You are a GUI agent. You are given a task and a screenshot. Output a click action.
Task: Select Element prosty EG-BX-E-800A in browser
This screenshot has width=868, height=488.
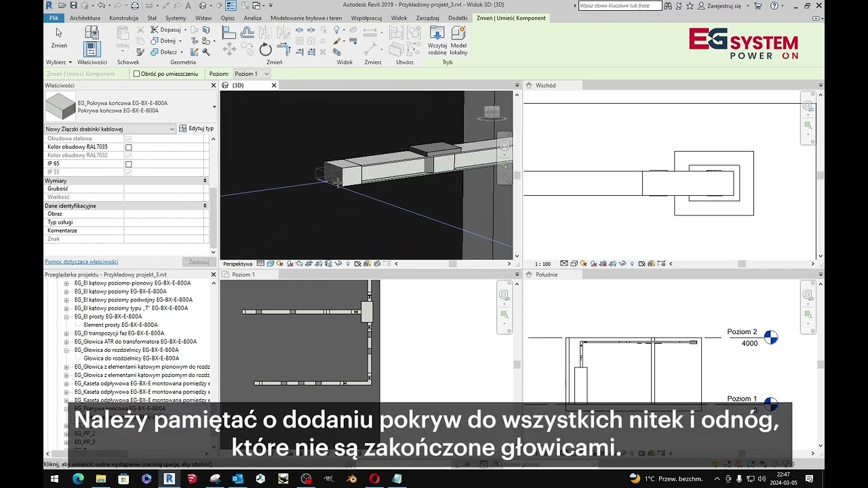tap(121, 325)
